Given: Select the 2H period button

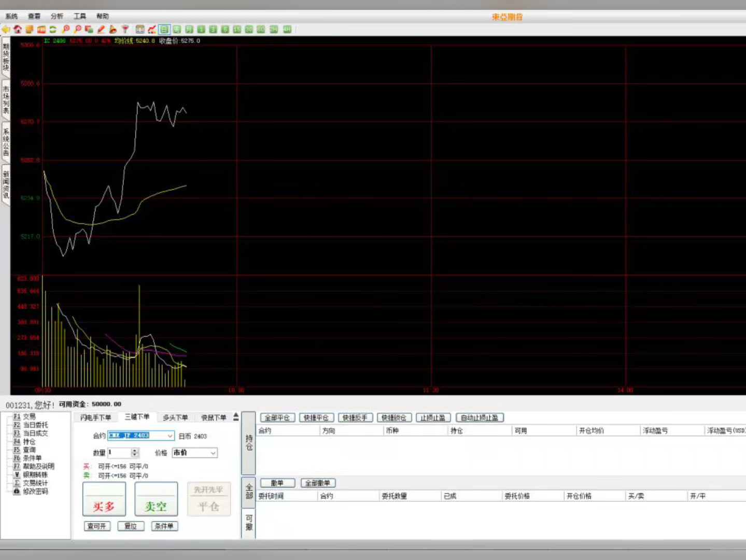Looking at the screenshot, I should point(274,30).
